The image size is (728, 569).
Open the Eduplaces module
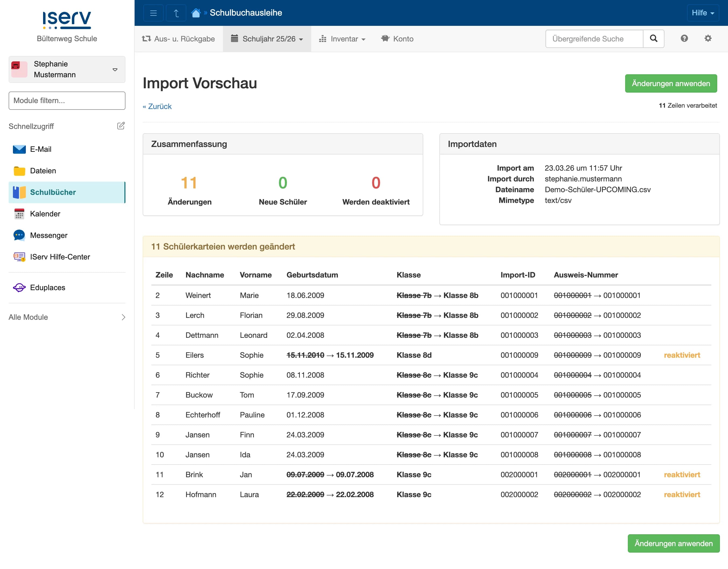(47, 287)
